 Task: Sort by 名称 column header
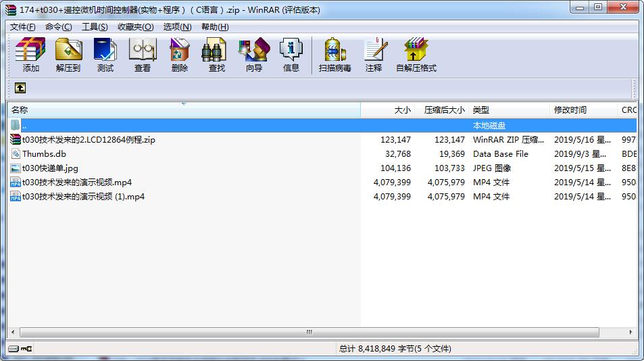point(184,110)
